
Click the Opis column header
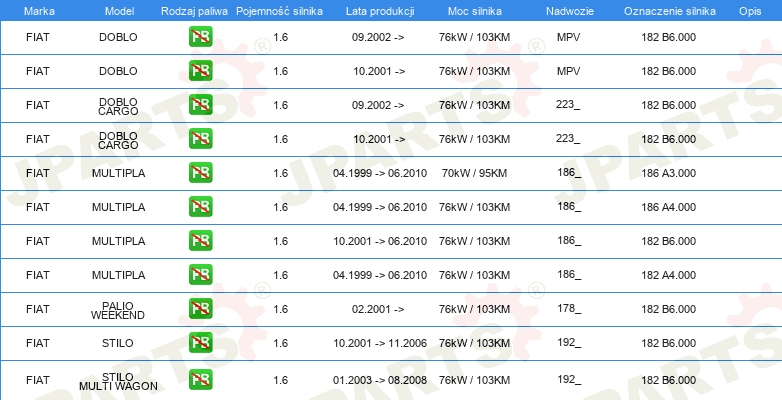click(750, 11)
